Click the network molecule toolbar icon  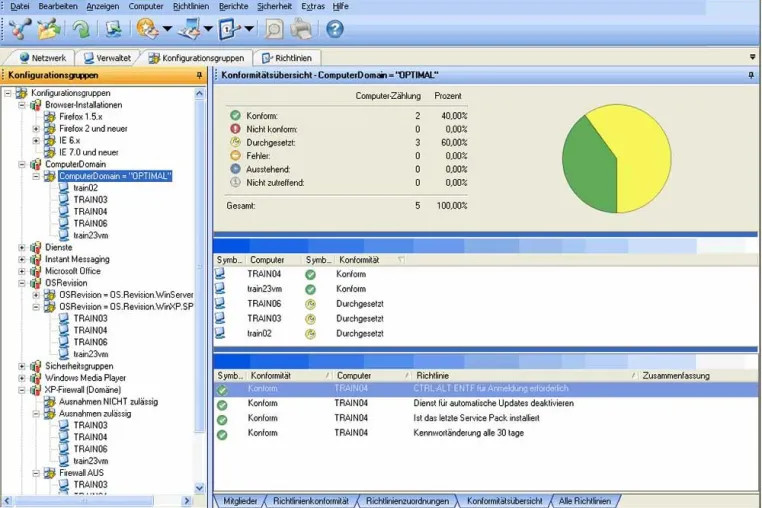pyautogui.click(x=19, y=29)
